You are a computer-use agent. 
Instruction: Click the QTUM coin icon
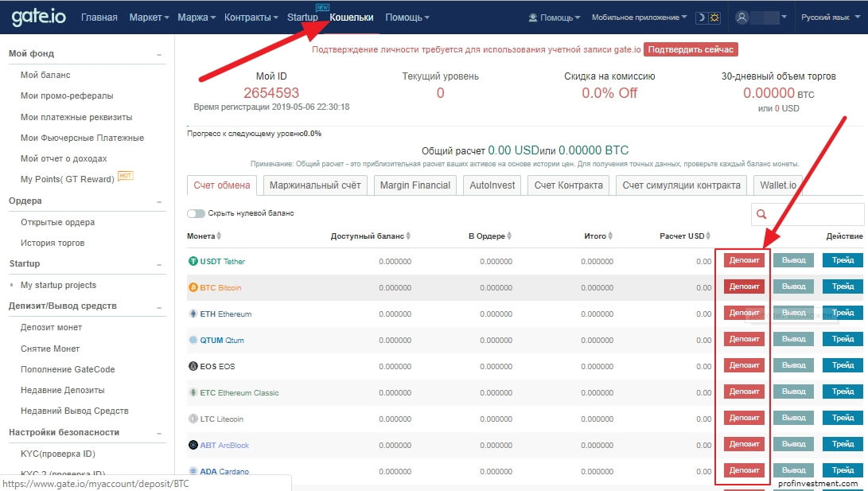[x=193, y=340]
